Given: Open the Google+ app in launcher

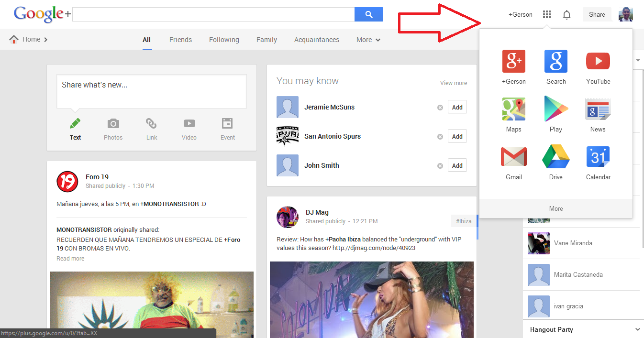Looking at the screenshot, I should [x=513, y=61].
